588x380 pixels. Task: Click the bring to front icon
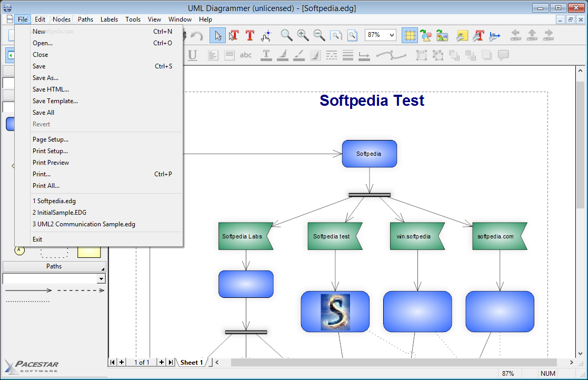click(454, 55)
